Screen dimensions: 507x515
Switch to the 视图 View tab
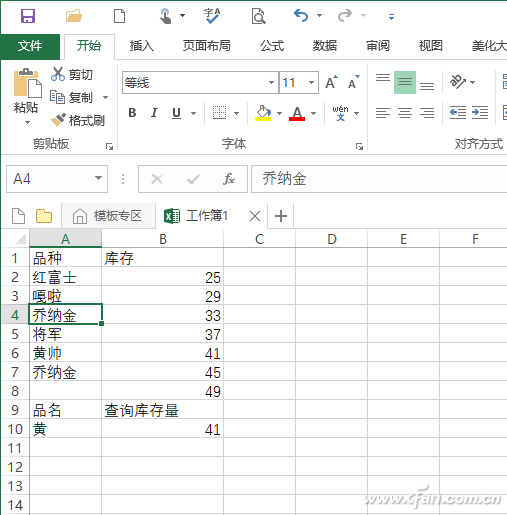pyautogui.click(x=430, y=46)
